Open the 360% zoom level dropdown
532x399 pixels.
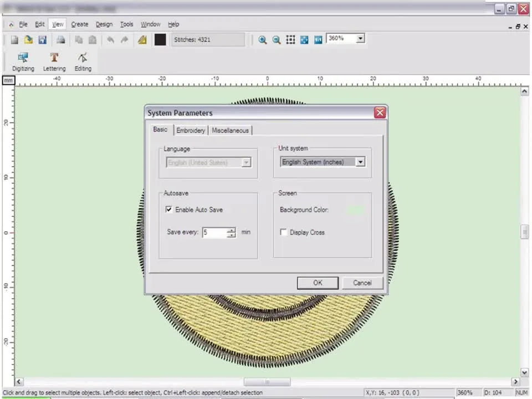pyautogui.click(x=360, y=38)
